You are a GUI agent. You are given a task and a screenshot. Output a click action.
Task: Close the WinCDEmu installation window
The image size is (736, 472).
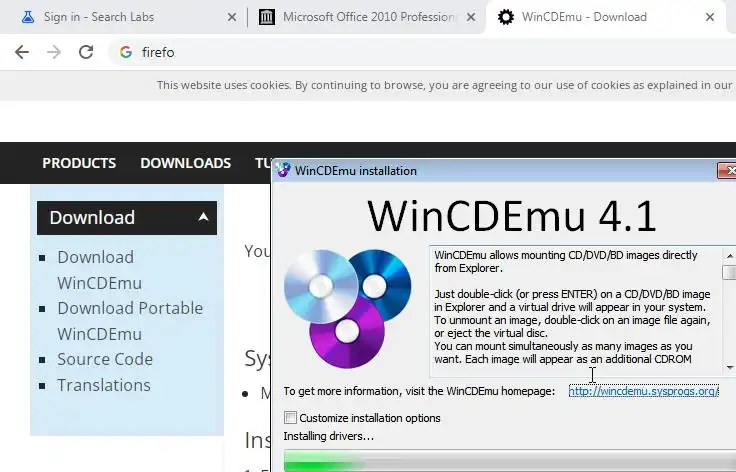click(x=728, y=170)
